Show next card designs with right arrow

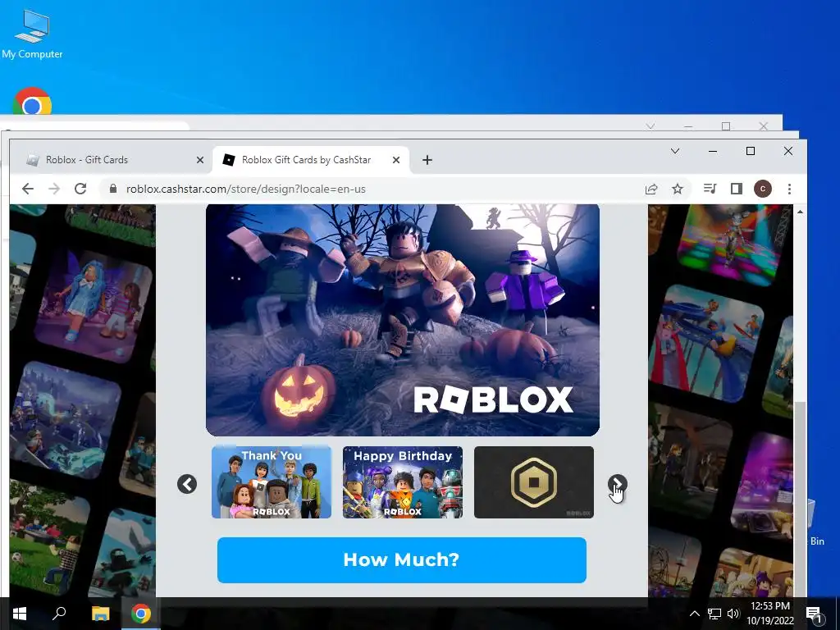pos(617,484)
